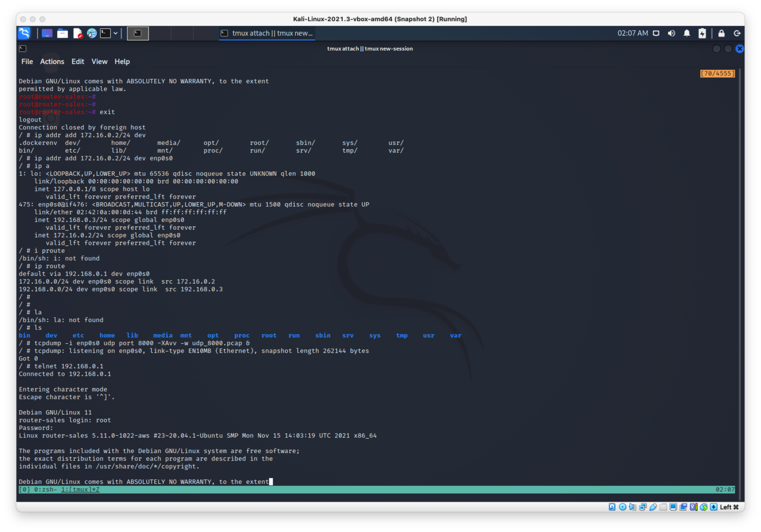Image resolution: width=761 pixels, height=532 pixels.
Task: Click the 02:07 AM panel clock
Action: tap(632, 33)
